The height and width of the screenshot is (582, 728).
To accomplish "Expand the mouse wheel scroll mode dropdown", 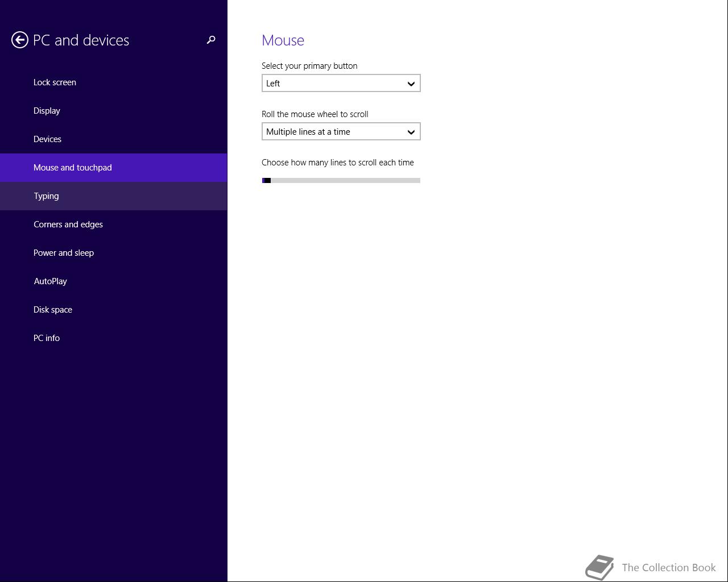I will click(x=341, y=131).
